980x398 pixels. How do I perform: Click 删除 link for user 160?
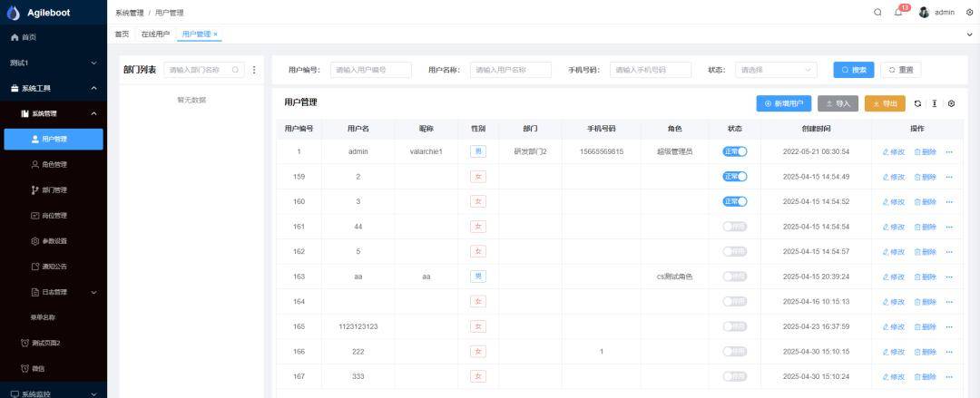point(925,202)
